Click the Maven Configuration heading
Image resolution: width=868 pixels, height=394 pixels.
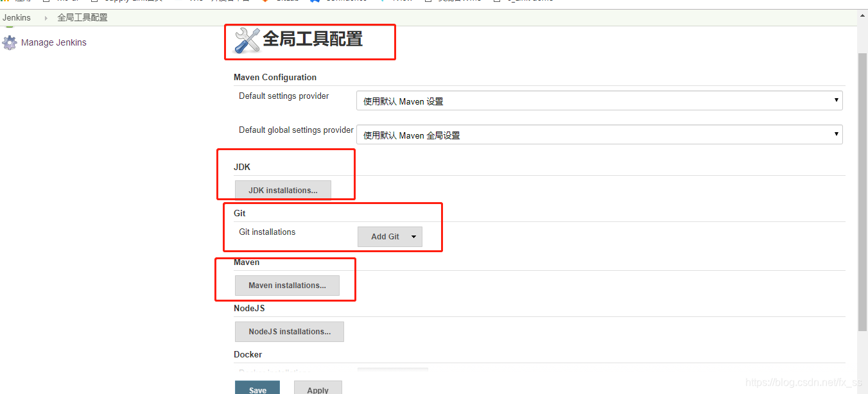275,77
